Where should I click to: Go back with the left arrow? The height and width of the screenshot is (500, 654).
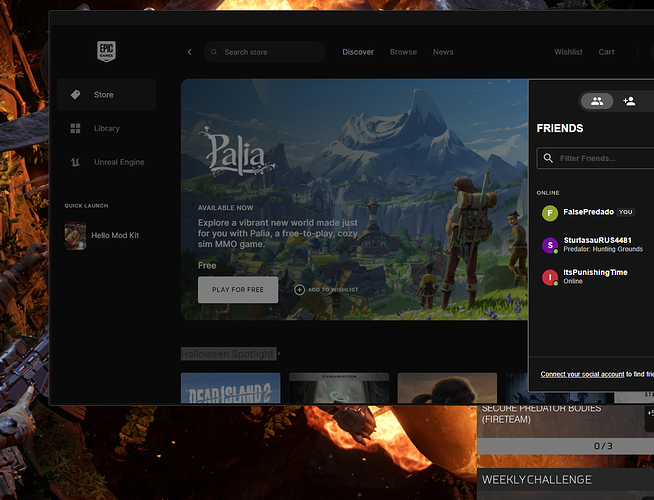point(190,52)
